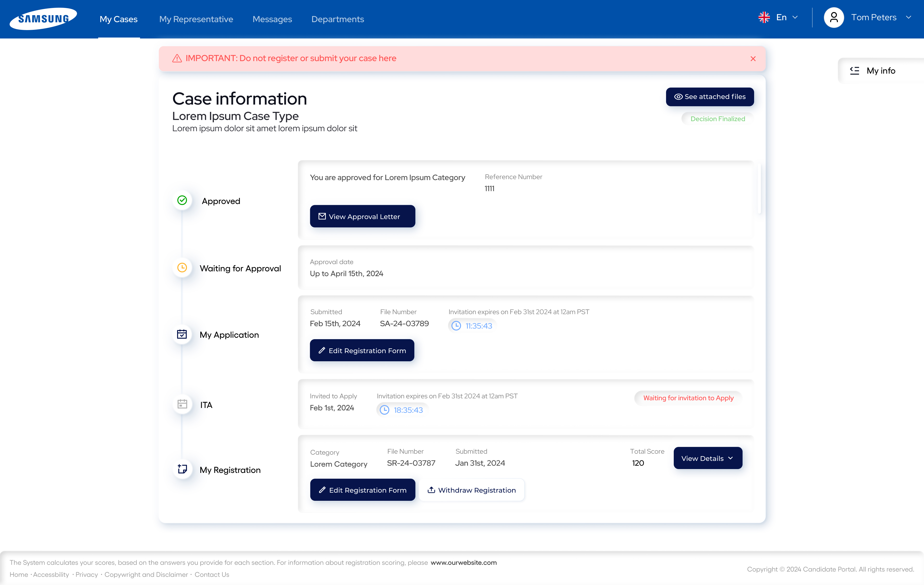This screenshot has width=924, height=585.
Task: Click View Approval Letter button
Action: pyautogui.click(x=362, y=216)
